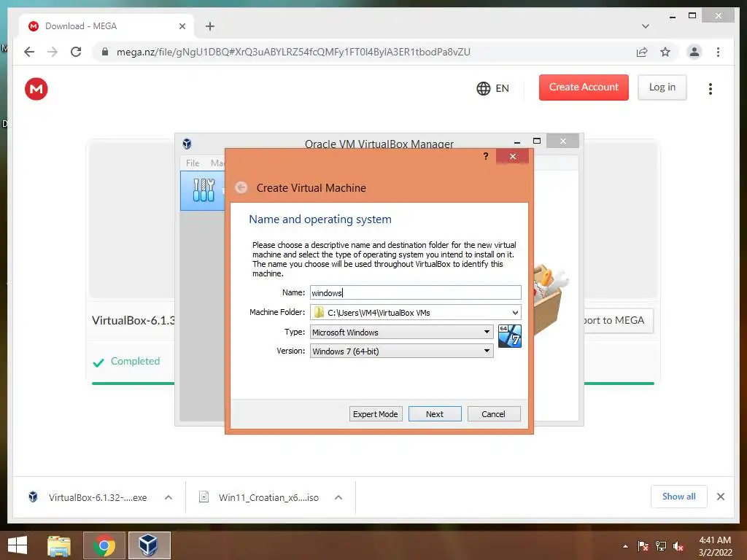Click the muted volume tray icon
Screen dimensions: 747x560
pos(678,546)
